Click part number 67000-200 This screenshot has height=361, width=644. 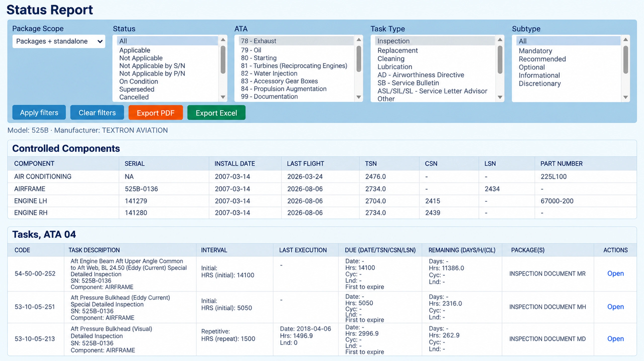coord(557,201)
